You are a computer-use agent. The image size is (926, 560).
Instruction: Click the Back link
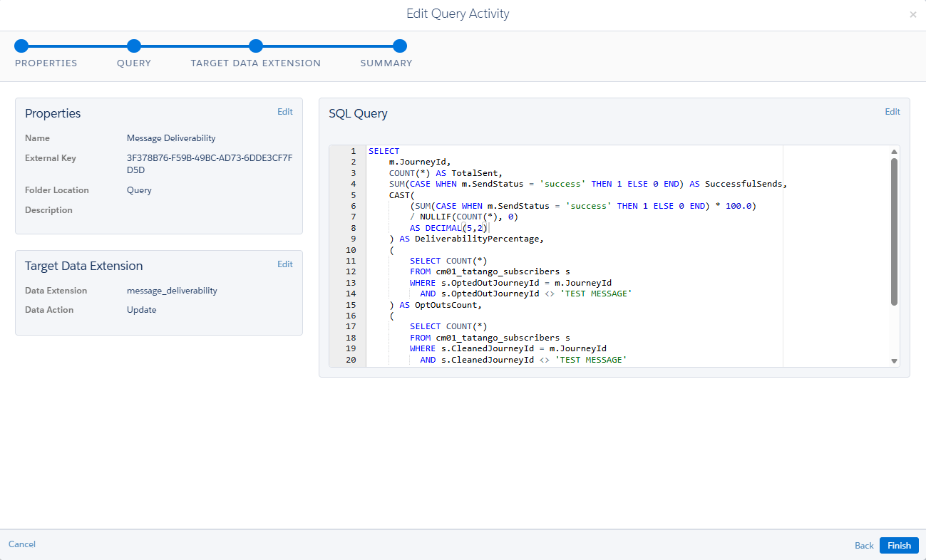[864, 546]
